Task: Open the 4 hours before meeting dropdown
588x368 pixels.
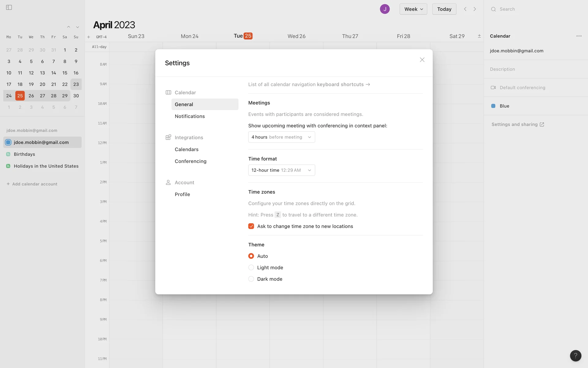Action: (281, 137)
